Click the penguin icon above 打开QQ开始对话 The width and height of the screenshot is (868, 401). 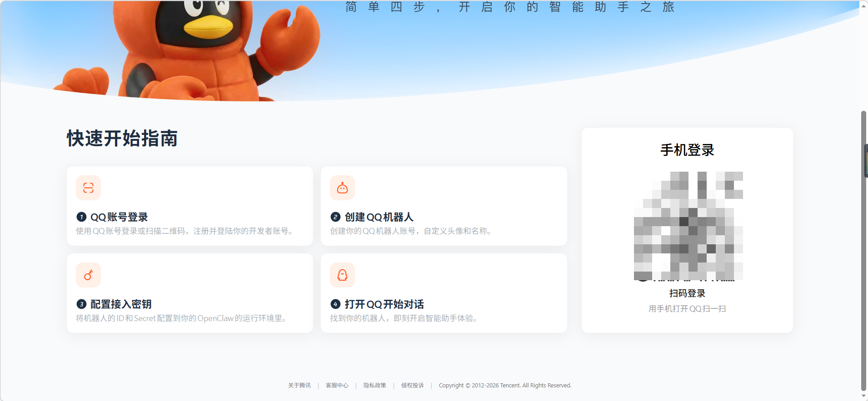[342, 275]
